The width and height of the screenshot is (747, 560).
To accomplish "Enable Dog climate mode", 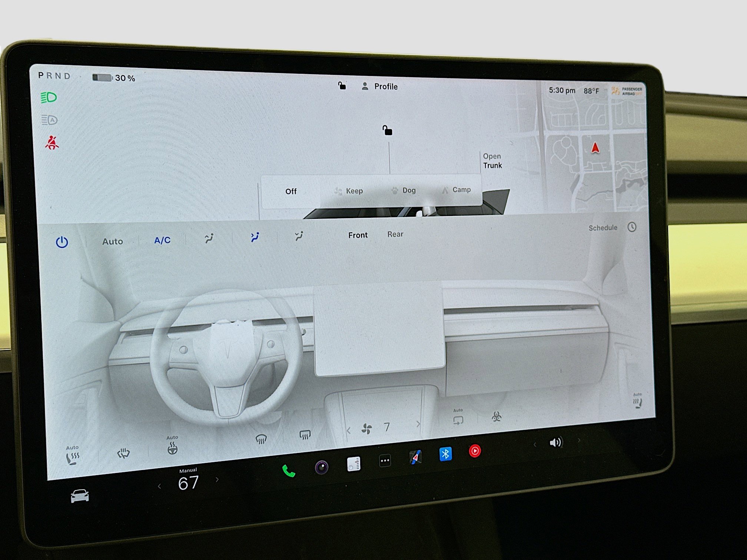I will [x=408, y=190].
